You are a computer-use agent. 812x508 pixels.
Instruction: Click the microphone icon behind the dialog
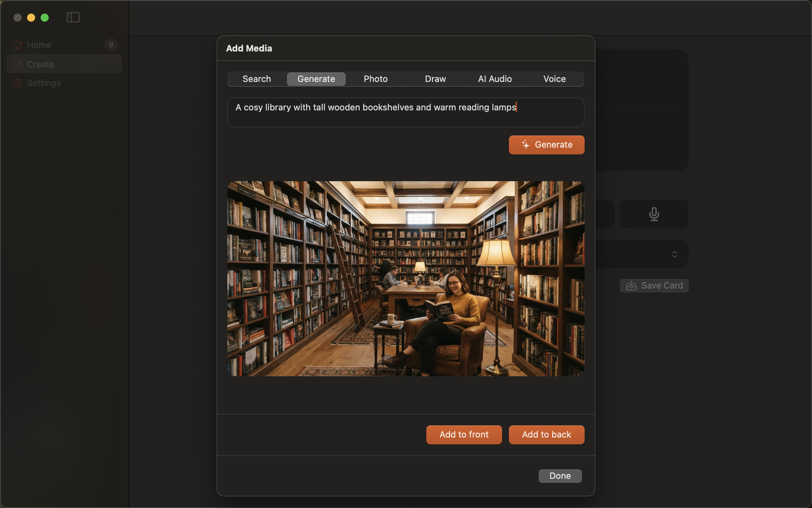click(654, 214)
